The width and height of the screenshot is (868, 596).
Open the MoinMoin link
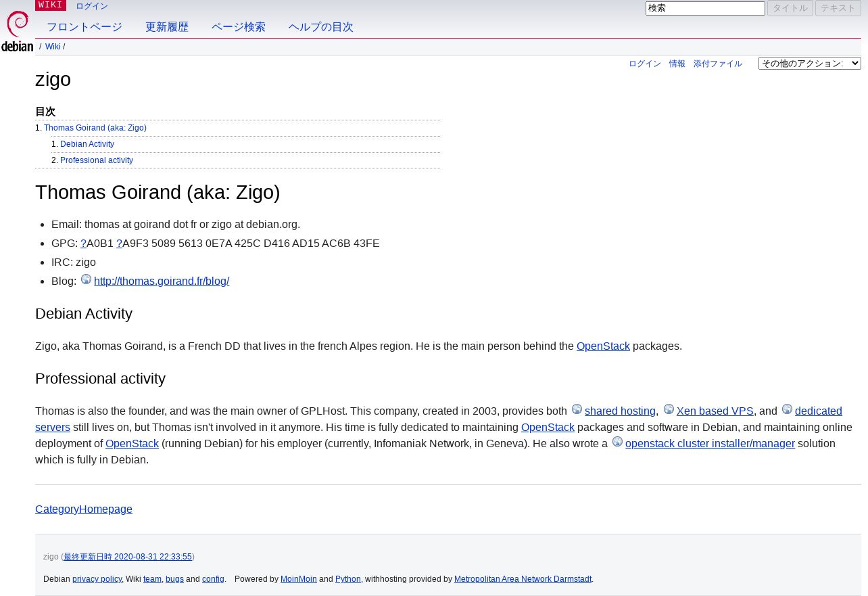tap(299, 579)
